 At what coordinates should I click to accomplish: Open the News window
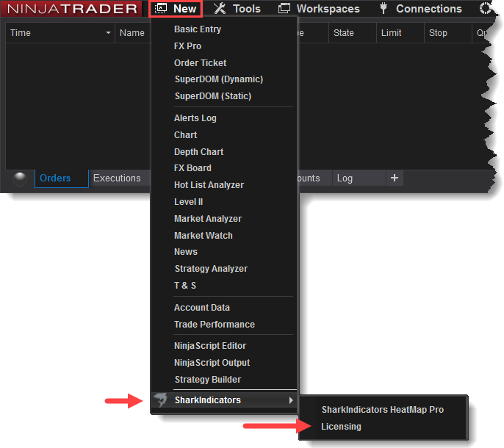(186, 252)
